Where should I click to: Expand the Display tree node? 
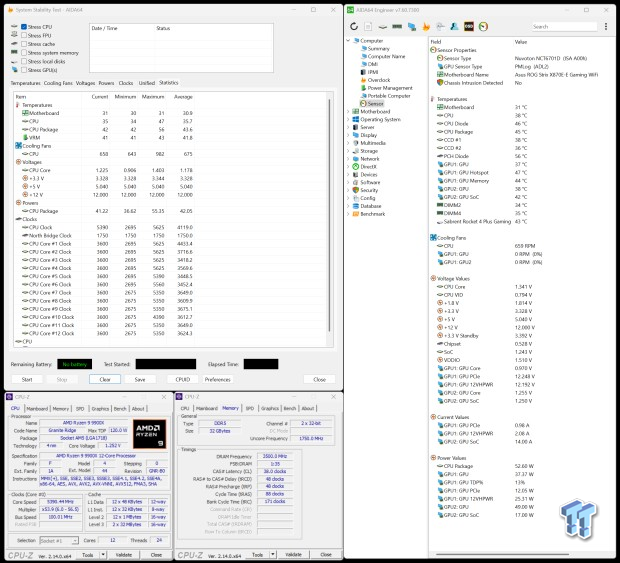[348, 135]
